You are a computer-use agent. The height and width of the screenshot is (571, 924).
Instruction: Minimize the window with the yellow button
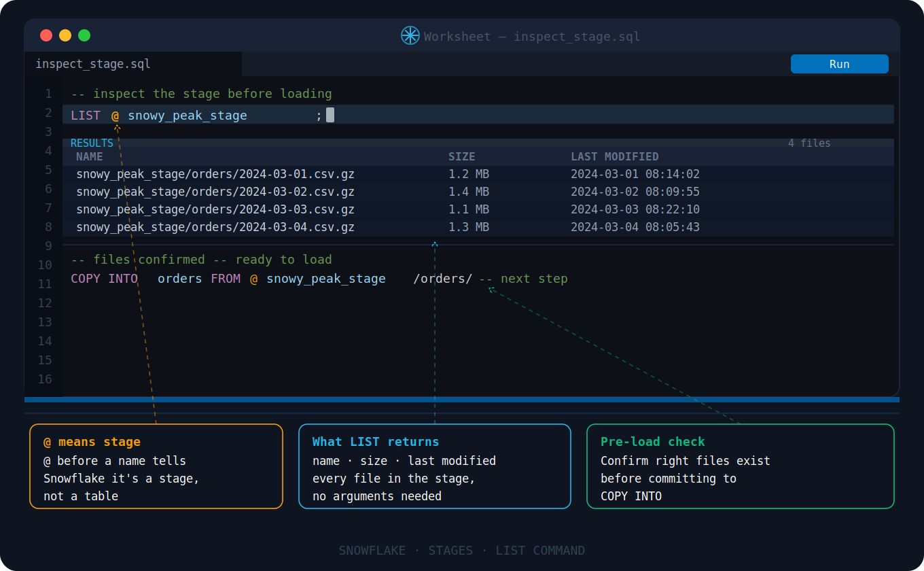65,35
